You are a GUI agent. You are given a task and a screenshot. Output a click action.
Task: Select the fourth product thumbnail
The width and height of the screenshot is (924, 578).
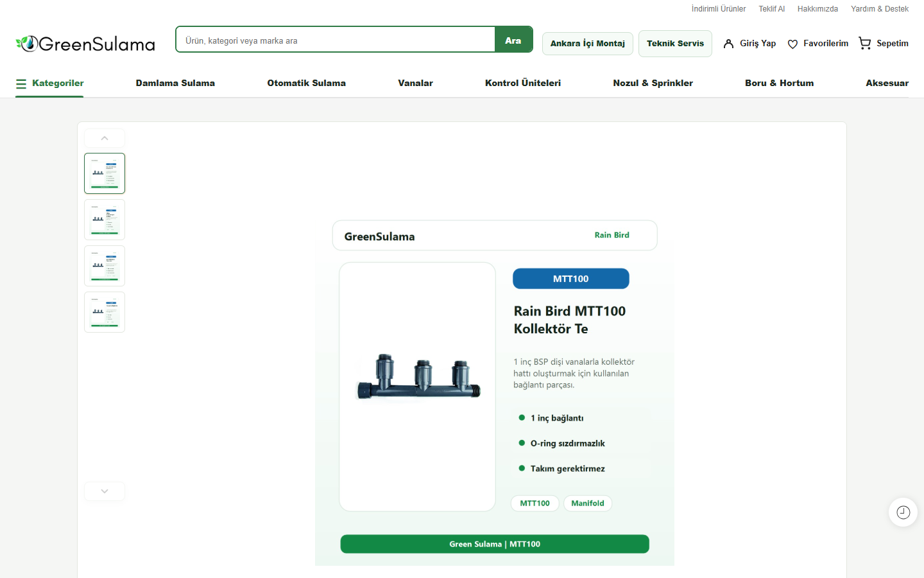tap(105, 312)
